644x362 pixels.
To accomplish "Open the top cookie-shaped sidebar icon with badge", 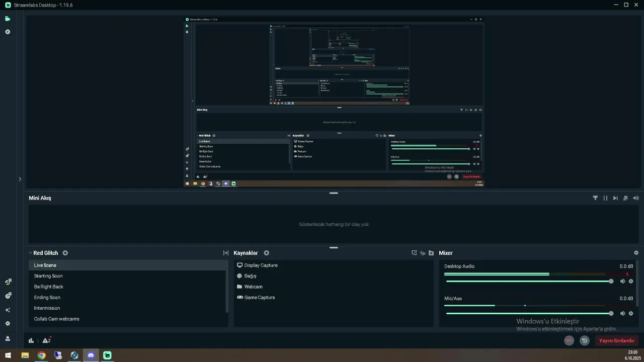I will click(x=8, y=282).
